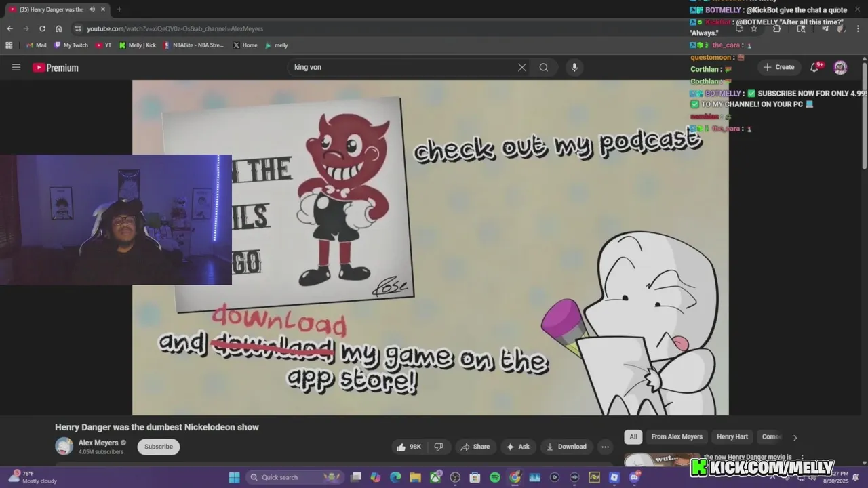Click the page vertical scrollbar
The image size is (868, 488).
[865, 115]
